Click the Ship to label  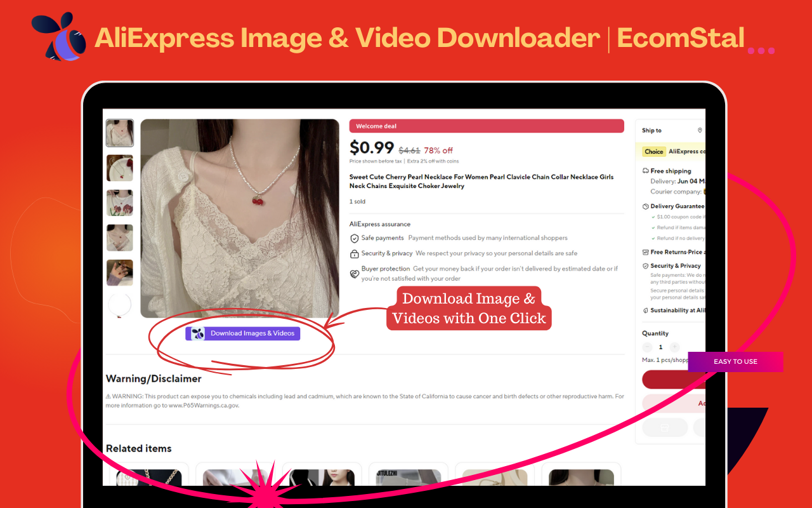pos(652,130)
